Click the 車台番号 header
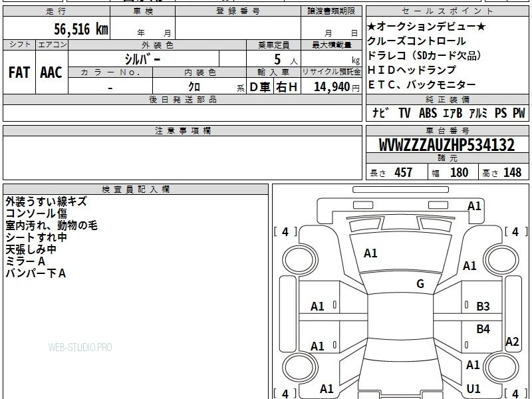This screenshot has width=532, height=399. click(448, 130)
